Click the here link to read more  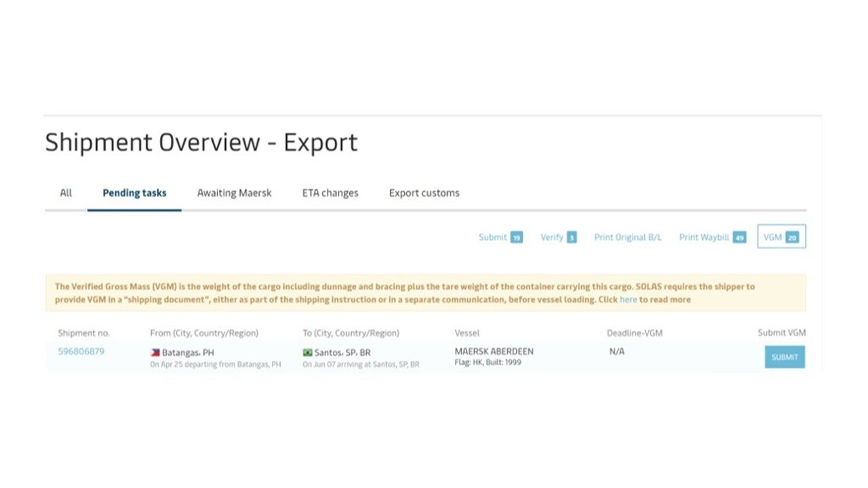[x=628, y=299]
